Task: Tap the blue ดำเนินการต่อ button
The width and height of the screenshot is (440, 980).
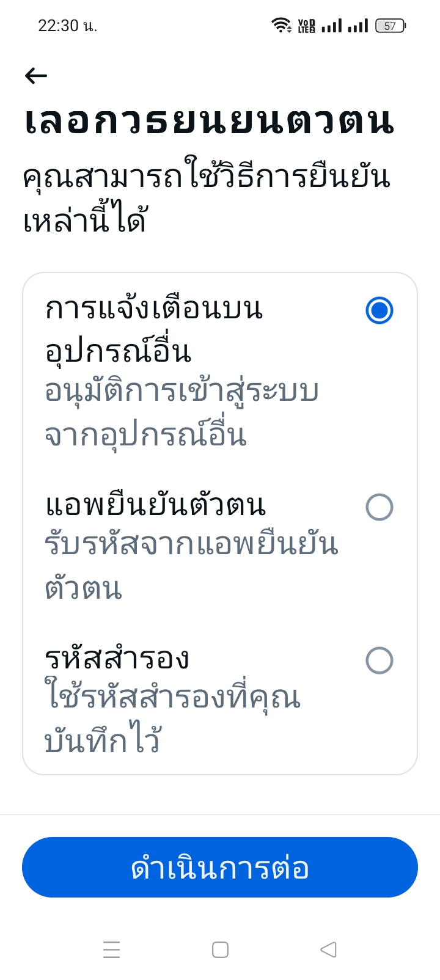Action: pyautogui.click(x=220, y=868)
